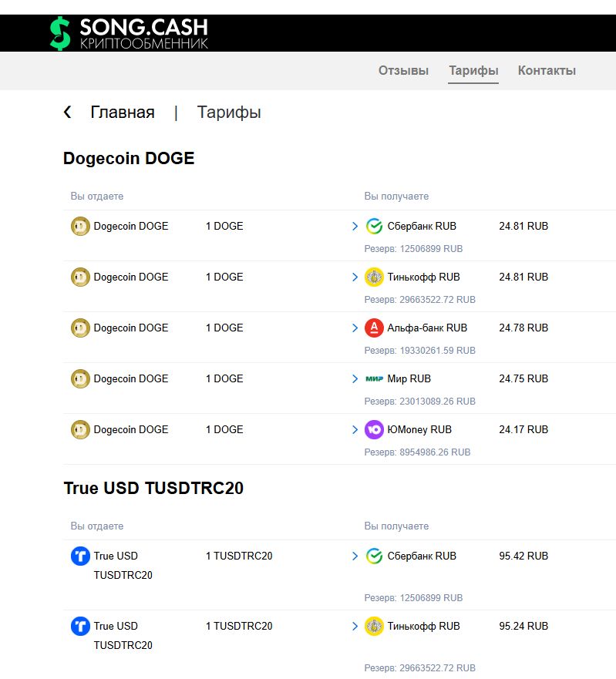Image resolution: width=616 pixels, height=679 pixels.
Task: Click Dogecoin icon in Тинькофф 24.81 row
Action: [x=80, y=277]
